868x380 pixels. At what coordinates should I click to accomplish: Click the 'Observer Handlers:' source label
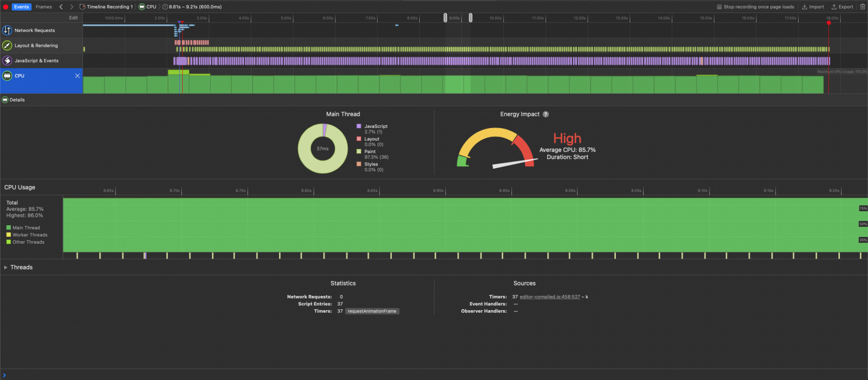pos(484,311)
